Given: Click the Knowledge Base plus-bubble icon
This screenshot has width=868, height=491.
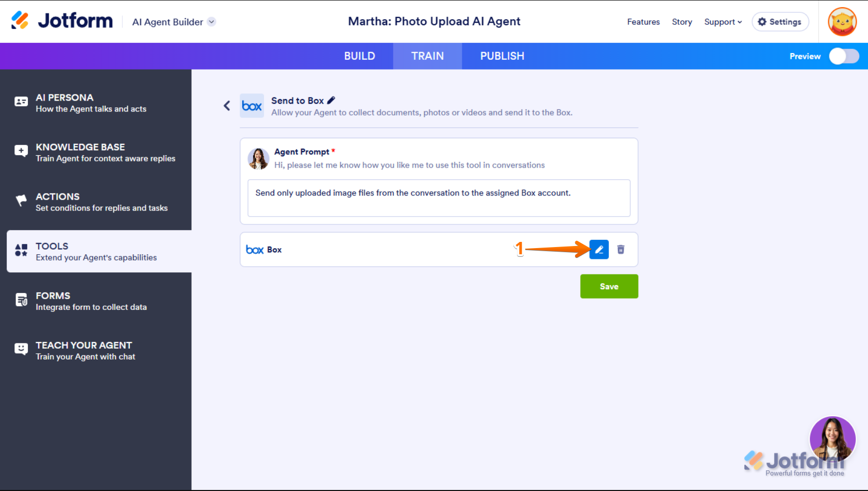Looking at the screenshot, I should click(21, 151).
